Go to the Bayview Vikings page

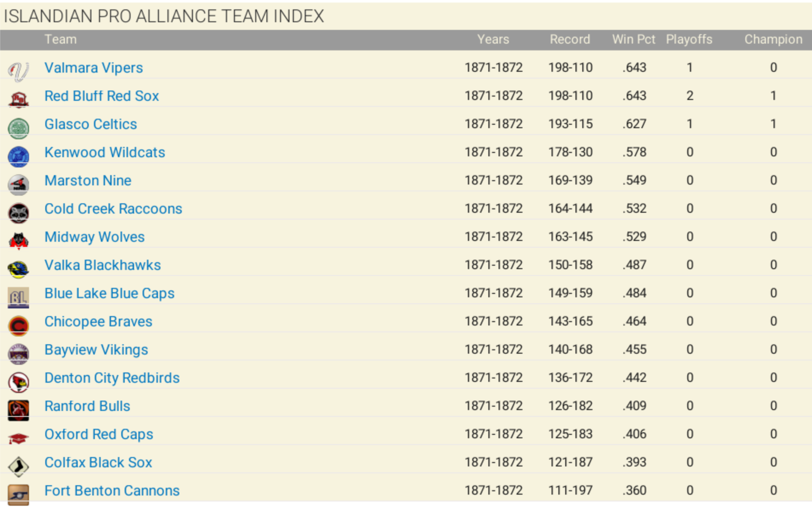pyautogui.click(x=96, y=349)
